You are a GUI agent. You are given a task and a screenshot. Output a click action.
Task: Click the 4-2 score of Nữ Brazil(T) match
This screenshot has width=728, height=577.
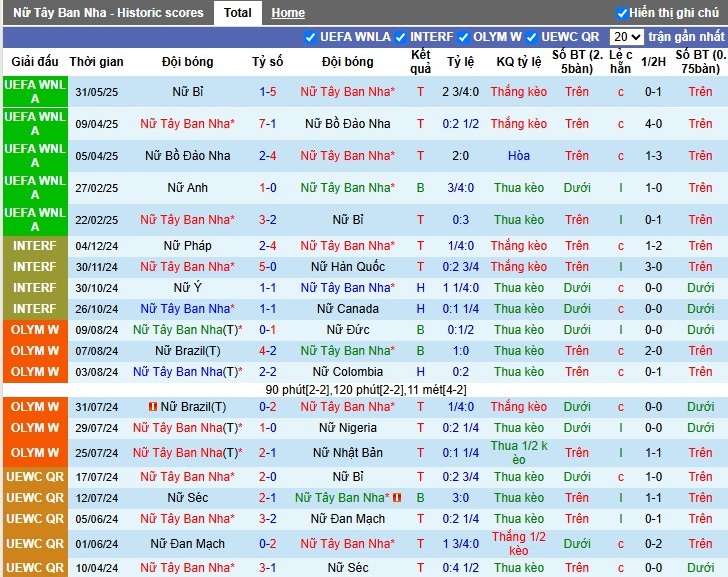tap(267, 351)
